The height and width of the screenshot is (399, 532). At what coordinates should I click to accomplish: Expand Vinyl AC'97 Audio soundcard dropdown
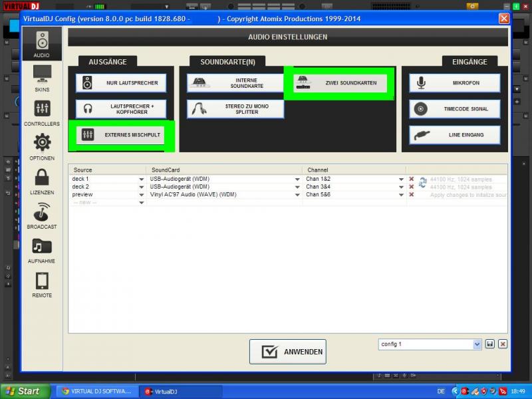click(x=297, y=195)
